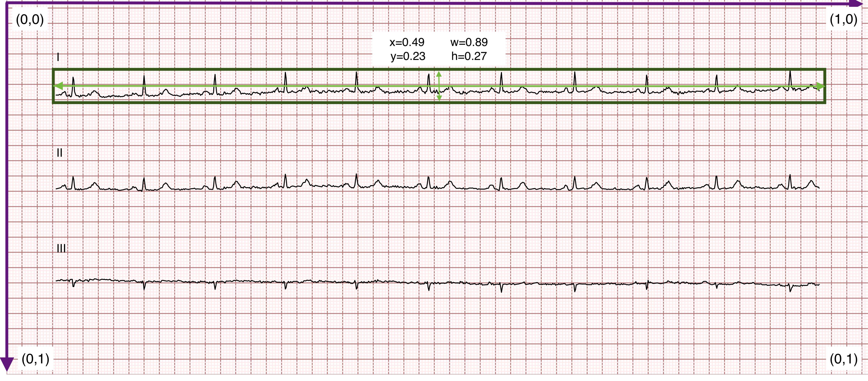Click the x=0.49 annotation text
The height and width of the screenshot is (381, 868).
[407, 42]
